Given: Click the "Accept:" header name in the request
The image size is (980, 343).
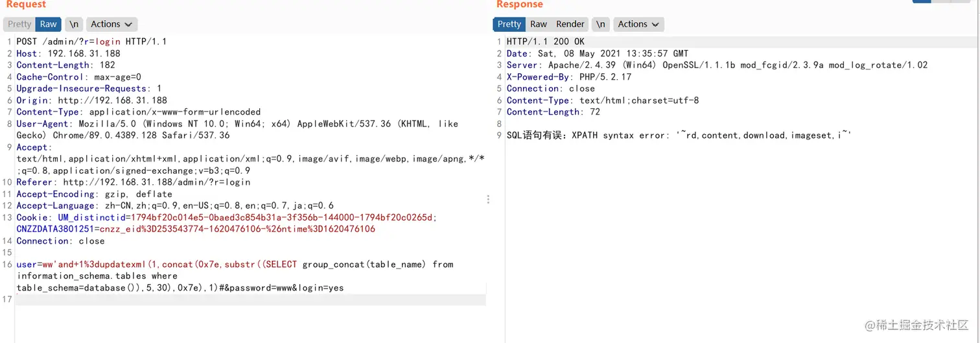Looking at the screenshot, I should click(x=34, y=147).
